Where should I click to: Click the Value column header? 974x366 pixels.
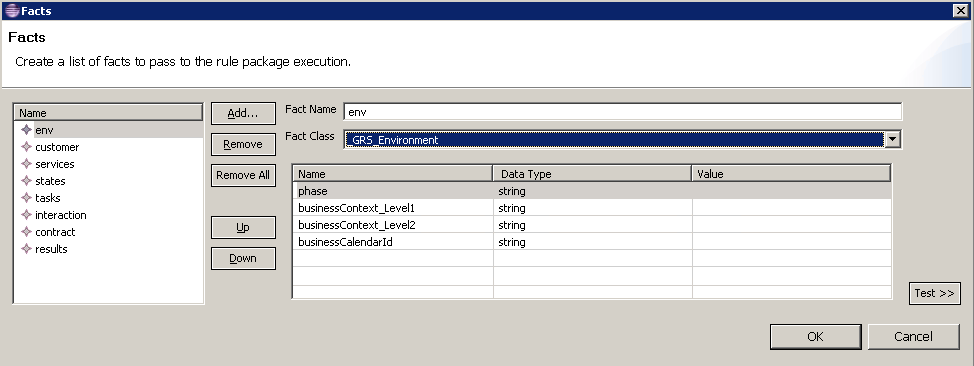coord(791,174)
